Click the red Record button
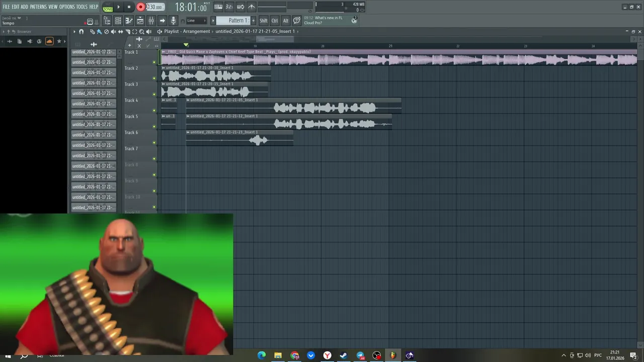This screenshot has height=362, width=644. tap(141, 7)
